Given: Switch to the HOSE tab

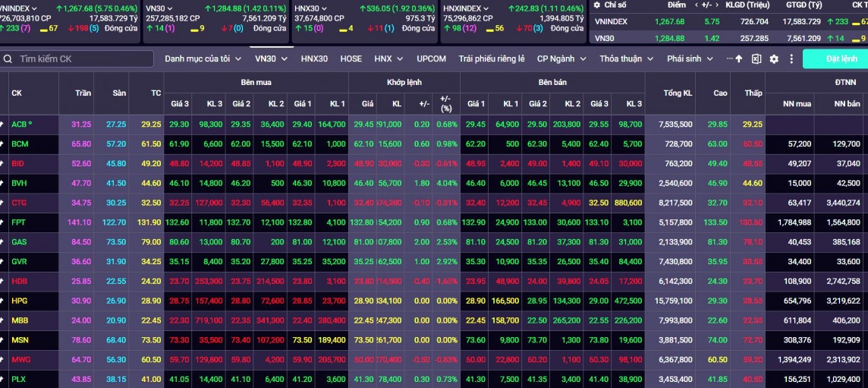Looking at the screenshot, I should 351,58.
